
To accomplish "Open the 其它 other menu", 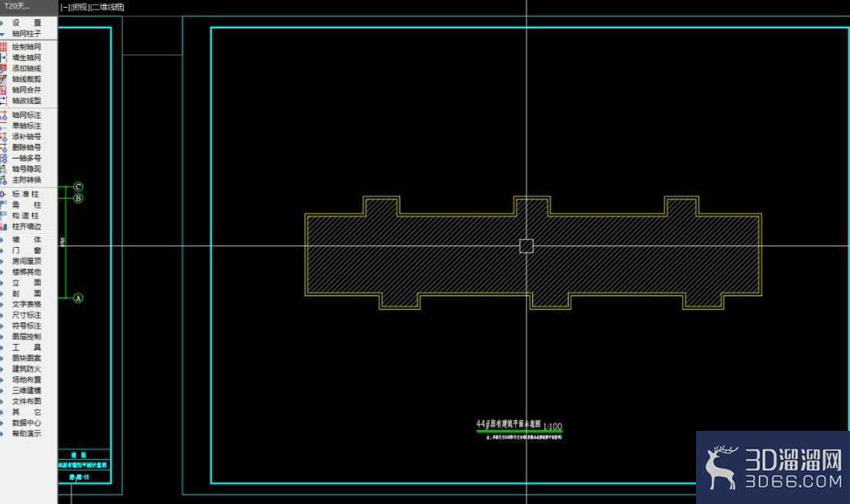I will [x=26, y=412].
